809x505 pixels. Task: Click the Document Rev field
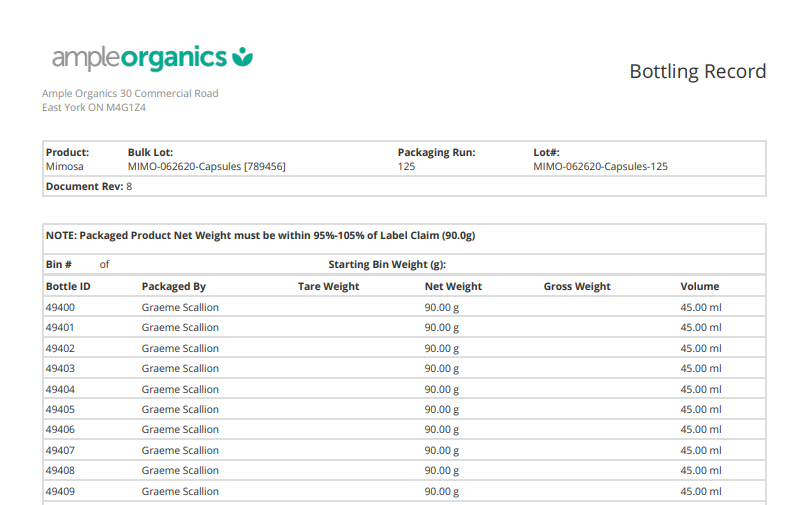point(89,186)
